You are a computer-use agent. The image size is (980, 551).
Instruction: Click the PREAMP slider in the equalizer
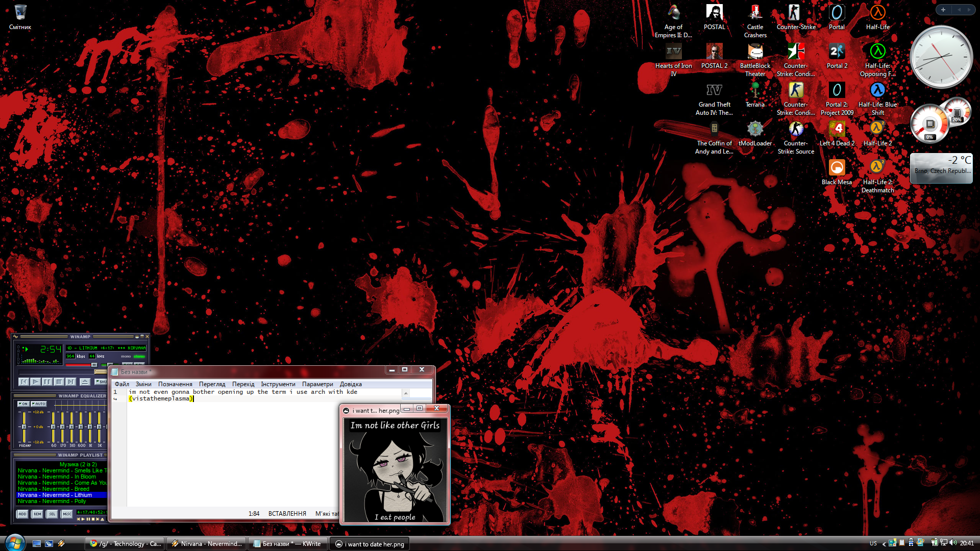tap(24, 427)
